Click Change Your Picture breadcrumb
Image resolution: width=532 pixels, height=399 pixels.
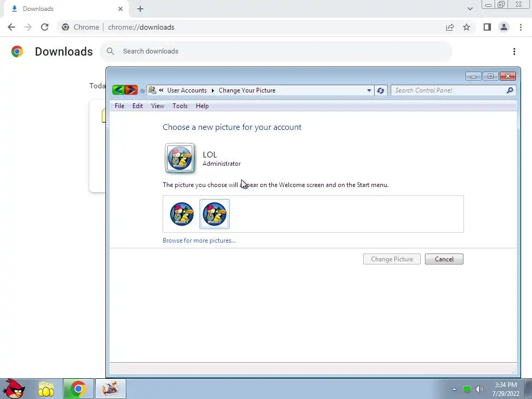(x=247, y=90)
